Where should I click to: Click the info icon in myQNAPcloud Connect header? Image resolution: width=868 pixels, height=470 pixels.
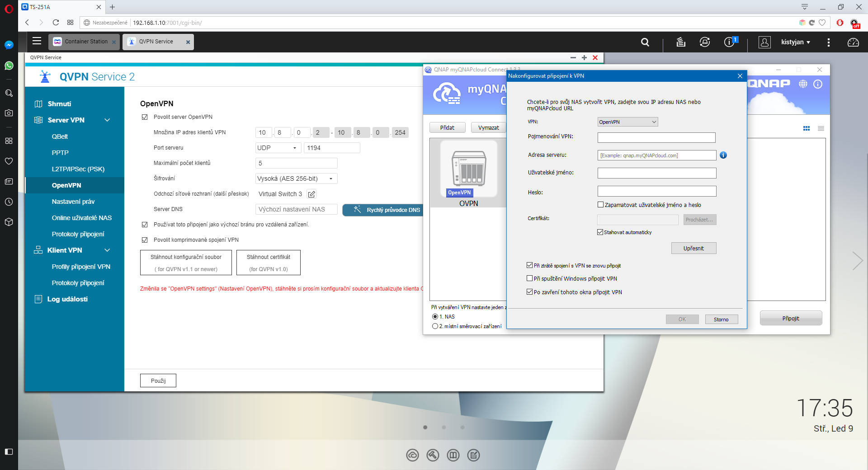818,84
